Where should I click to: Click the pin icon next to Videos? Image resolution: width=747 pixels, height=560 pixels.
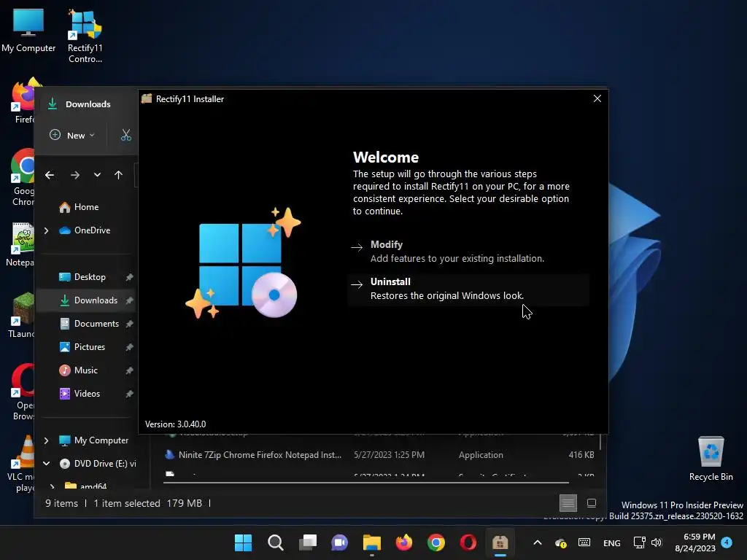(x=129, y=394)
